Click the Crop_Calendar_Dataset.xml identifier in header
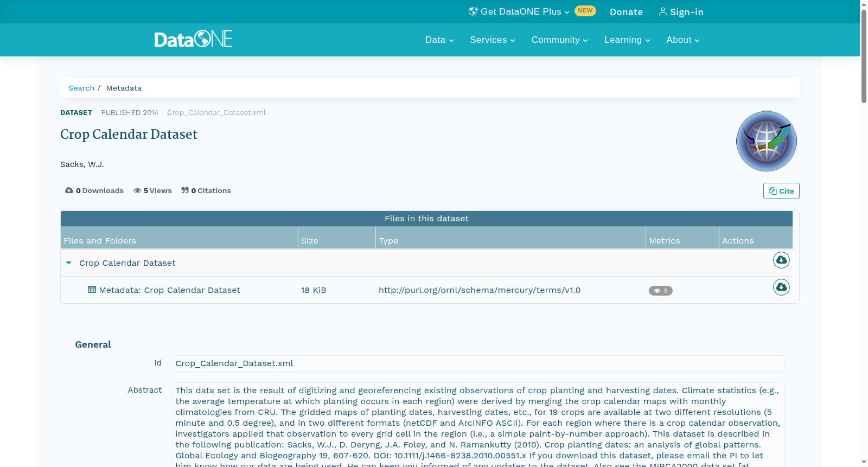 pos(216,112)
